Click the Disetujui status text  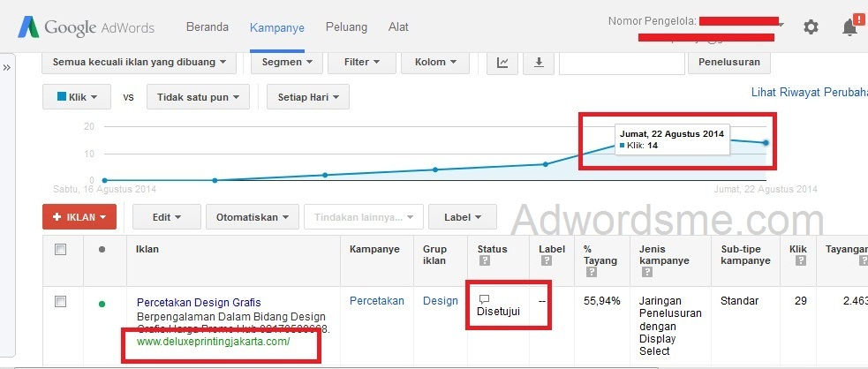(498, 312)
